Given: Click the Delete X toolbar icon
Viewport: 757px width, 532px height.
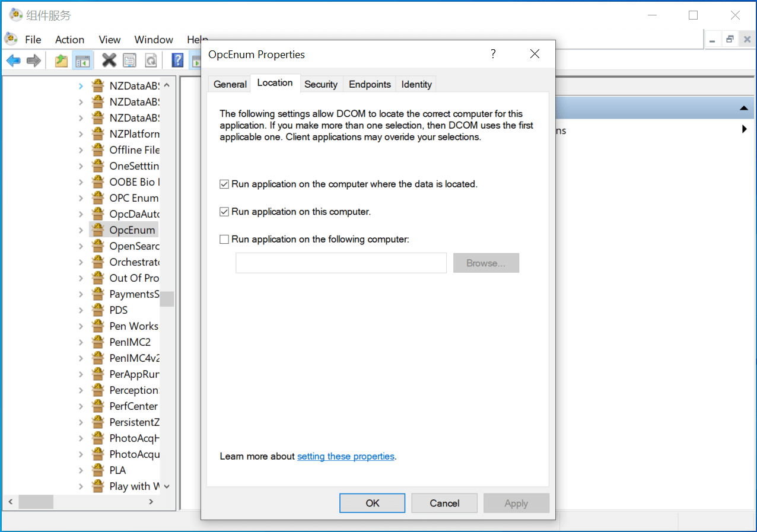Looking at the screenshot, I should (109, 60).
